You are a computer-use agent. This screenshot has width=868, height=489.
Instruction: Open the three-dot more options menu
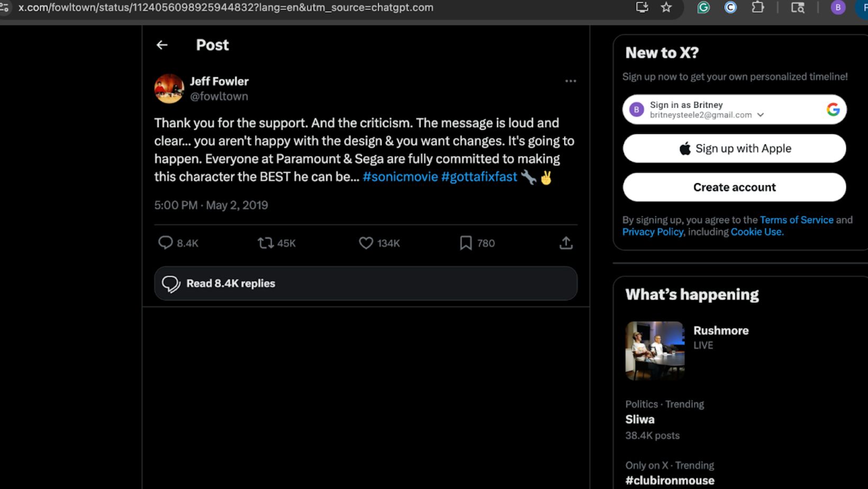coord(570,81)
